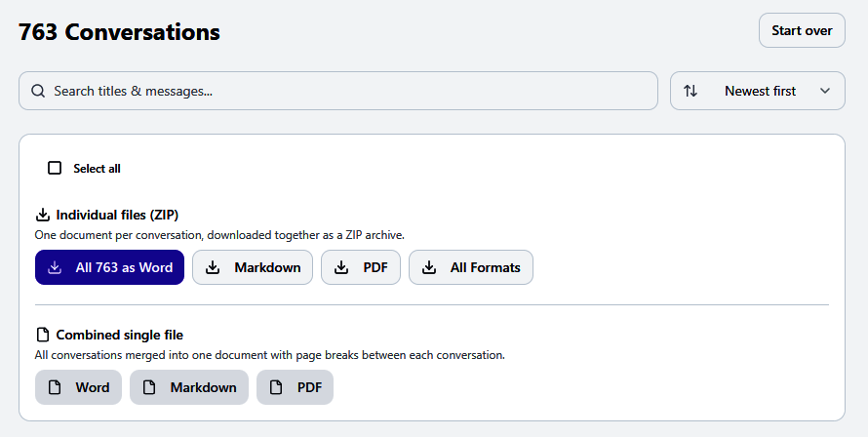Click file icon on combined Markdown button

click(x=149, y=387)
